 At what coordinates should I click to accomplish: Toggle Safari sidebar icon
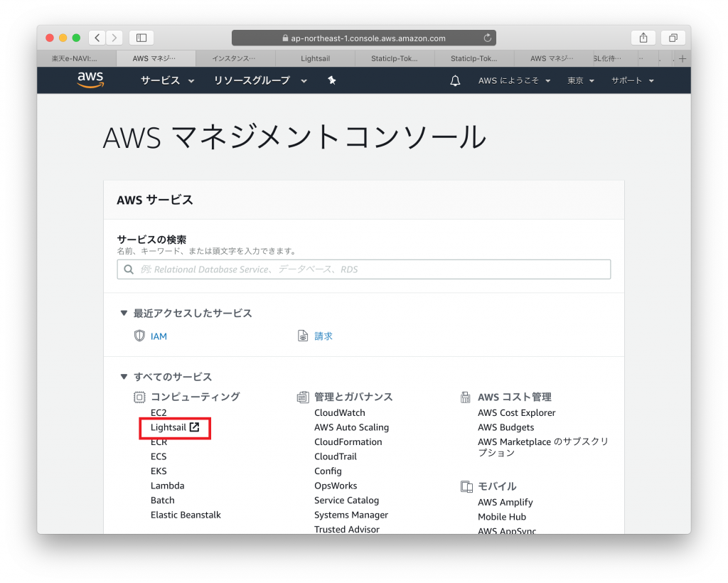point(141,38)
